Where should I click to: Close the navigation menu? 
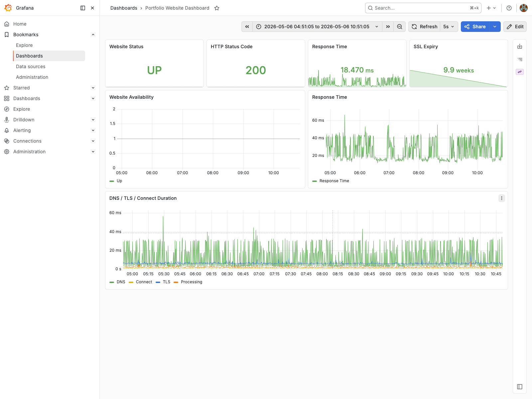coord(92,8)
